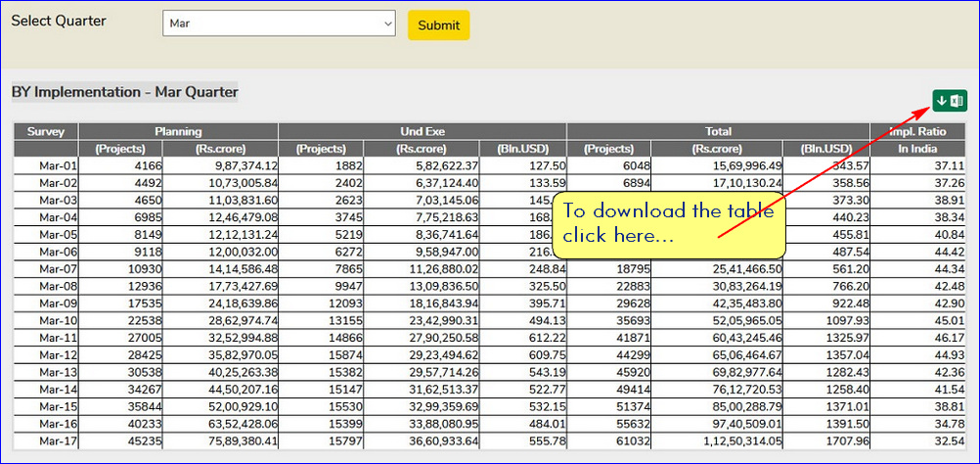
Task: Click Planning projects value 4166
Action: 148,166
